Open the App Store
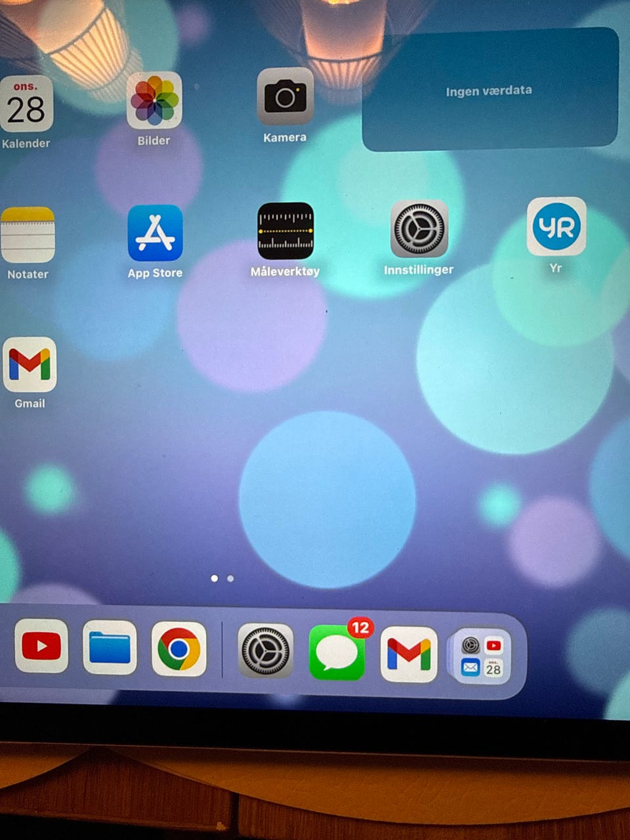The height and width of the screenshot is (840, 630). point(155,233)
